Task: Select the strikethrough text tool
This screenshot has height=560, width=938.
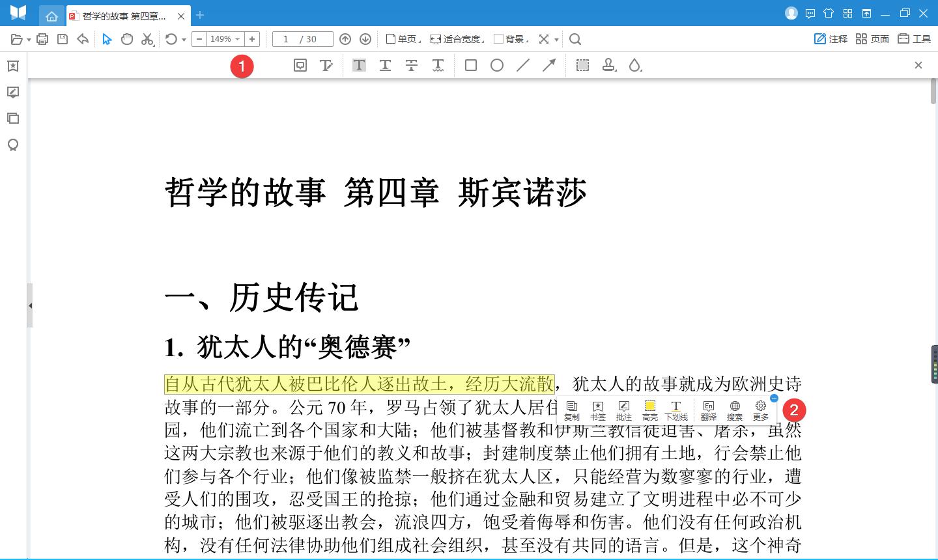Action: [x=411, y=65]
